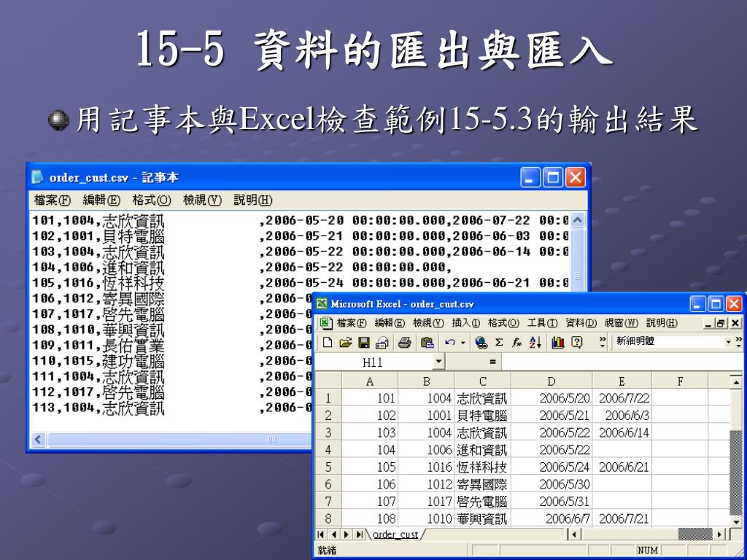The height and width of the screenshot is (560, 747).
Task: Go to last sheet with tab navigation arrow
Action: click(x=359, y=534)
